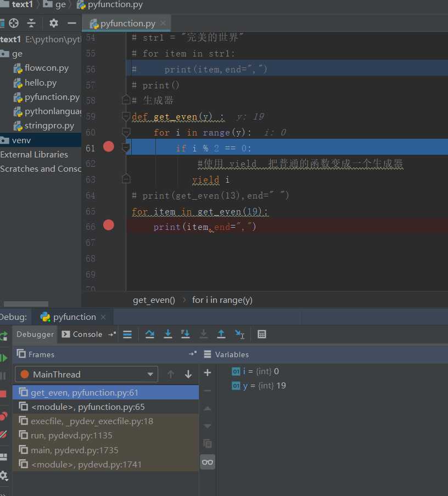Toggle breakpoint on line 61

coord(109,147)
